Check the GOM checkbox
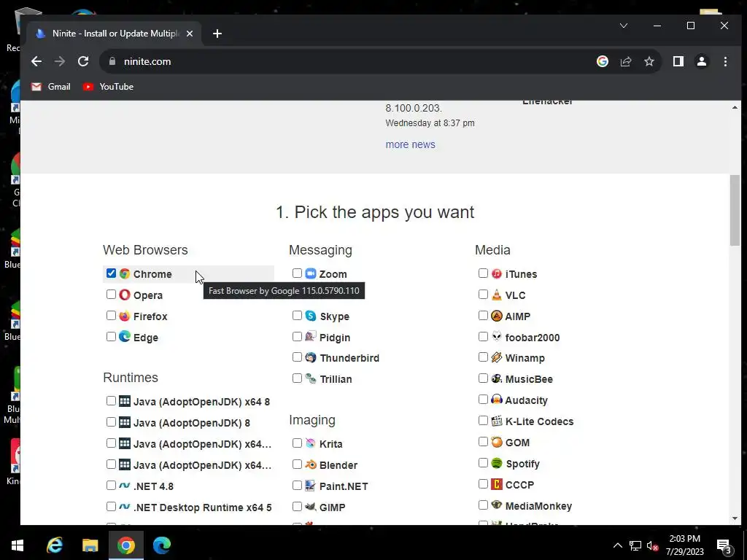The image size is (747, 560). (483, 441)
